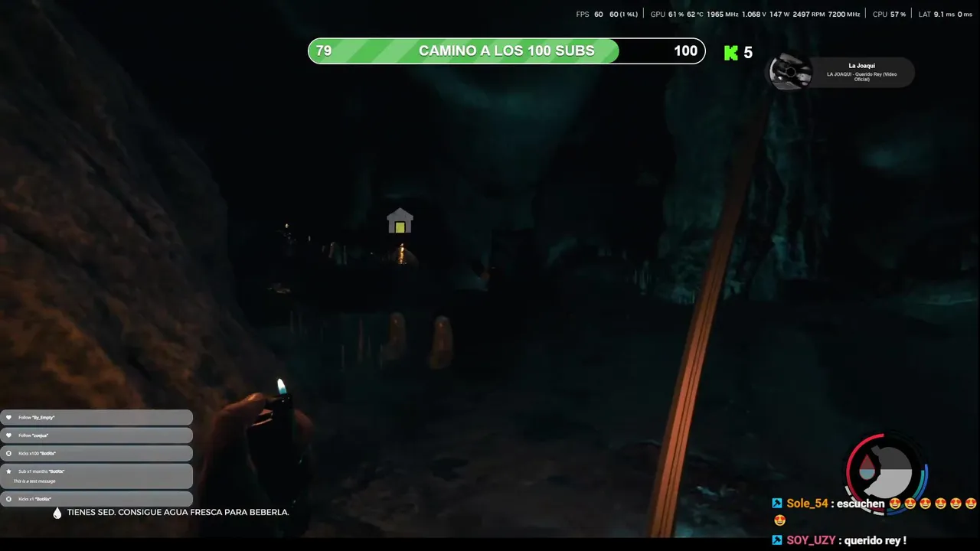Screen dimensions: 980x551
Task: Click the Sub x1 months BotRix text
Action: 41,471
